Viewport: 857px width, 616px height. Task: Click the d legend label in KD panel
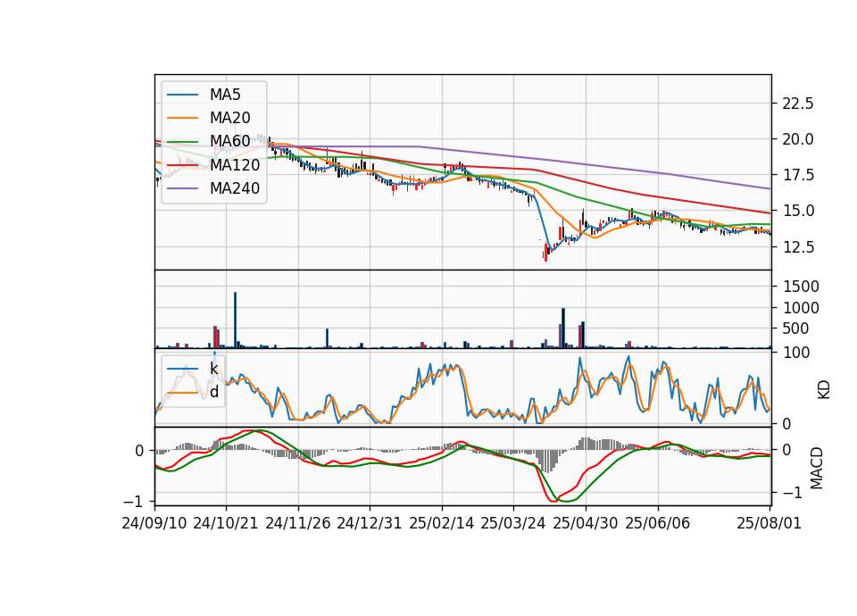pyautogui.click(x=214, y=392)
